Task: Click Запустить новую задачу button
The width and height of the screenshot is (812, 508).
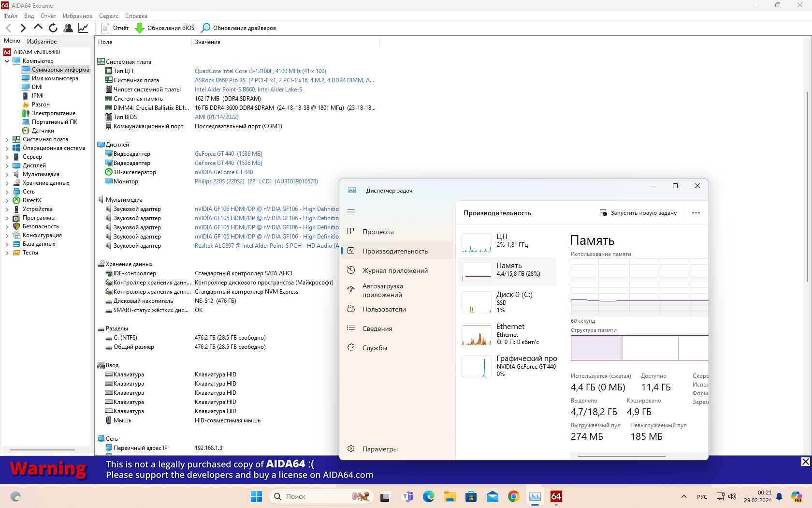Action: click(x=638, y=213)
